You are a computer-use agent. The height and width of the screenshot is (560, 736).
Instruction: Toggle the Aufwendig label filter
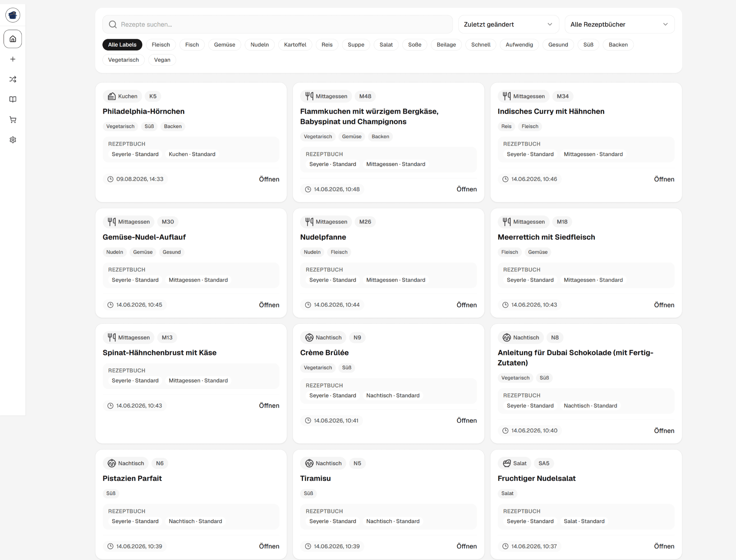(x=519, y=45)
